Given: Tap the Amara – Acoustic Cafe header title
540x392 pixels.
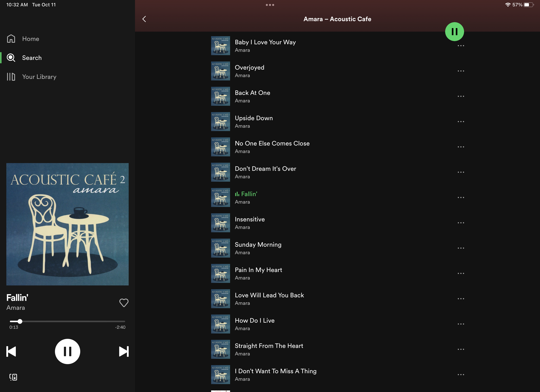Looking at the screenshot, I should (337, 19).
